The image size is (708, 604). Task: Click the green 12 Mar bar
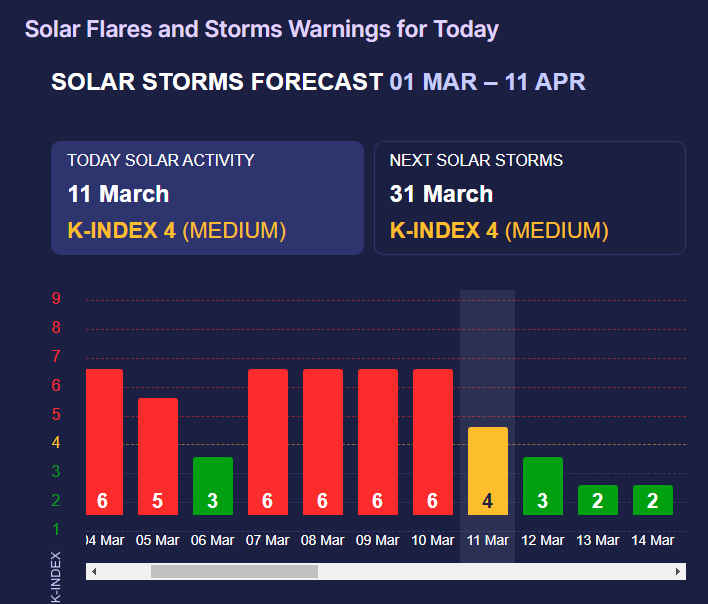point(543,486)
